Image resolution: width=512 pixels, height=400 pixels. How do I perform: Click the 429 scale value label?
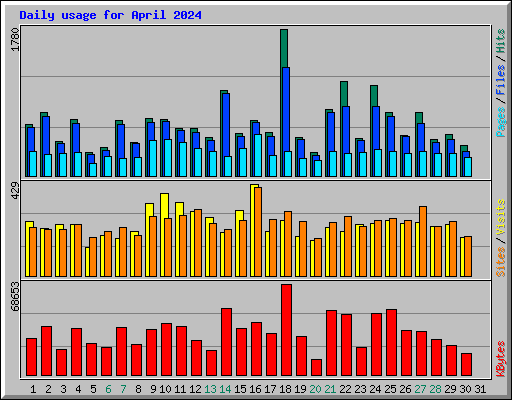[15, 191]
